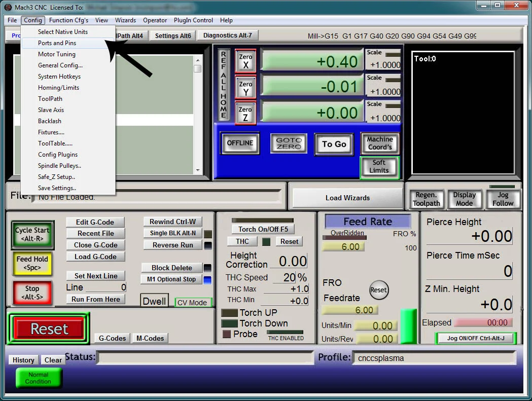The height and width of the screenshot is (401, 532).
Task: Click the Normal Condition green button
Action: click(39, 378)
